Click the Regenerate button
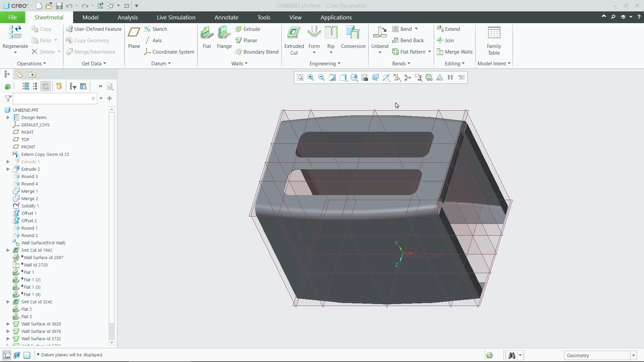Image resolution: width=644 pixels, height=362 pixels. point(15,37)
